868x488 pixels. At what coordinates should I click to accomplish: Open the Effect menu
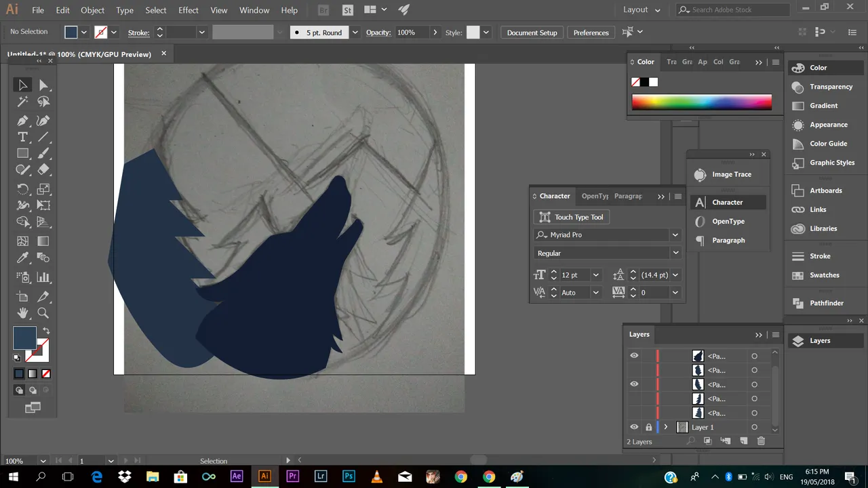tap(189, 10)
